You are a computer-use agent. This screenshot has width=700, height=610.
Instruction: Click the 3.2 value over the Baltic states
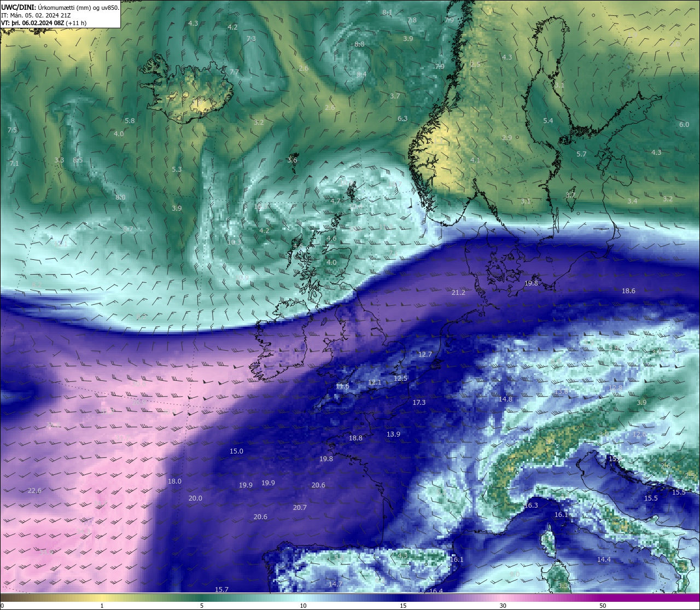[668, 199]
